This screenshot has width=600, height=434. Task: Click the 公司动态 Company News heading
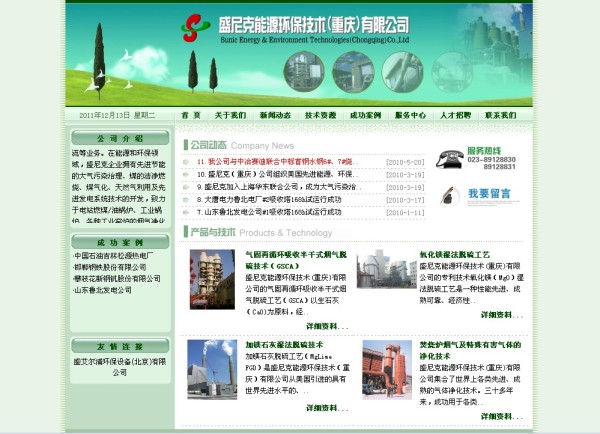coord(239,145)
